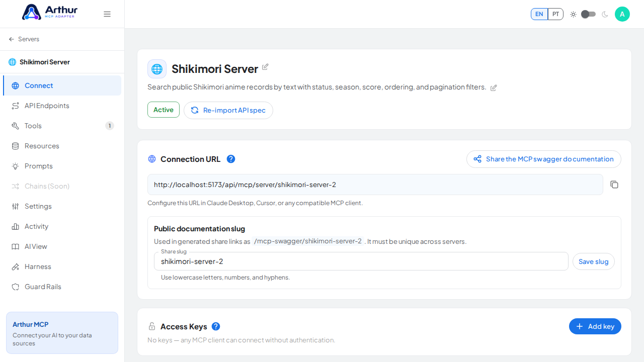Edit the server description pencil icon
Image resolution: width=644 pixels, height=362 pixels.
click(x=494, y=87)
